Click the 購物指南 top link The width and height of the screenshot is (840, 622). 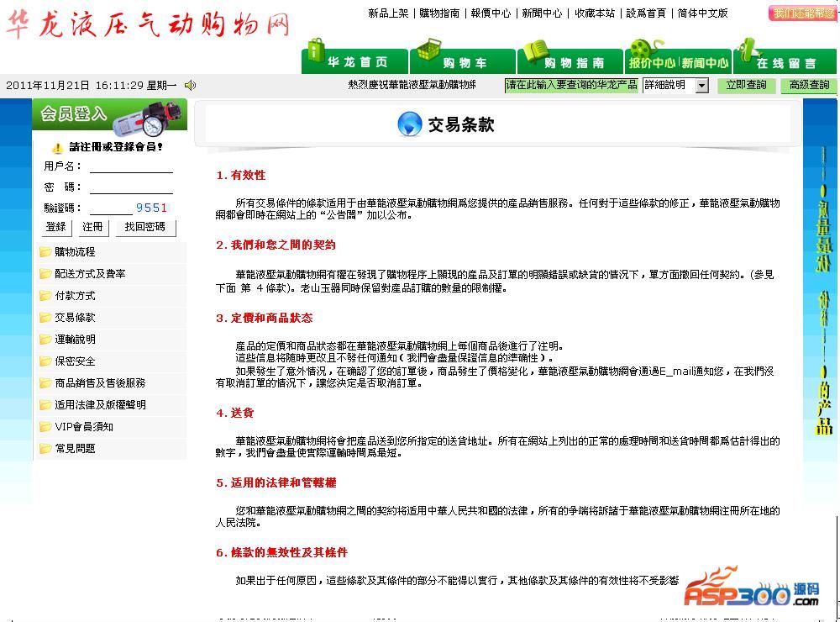439,13
